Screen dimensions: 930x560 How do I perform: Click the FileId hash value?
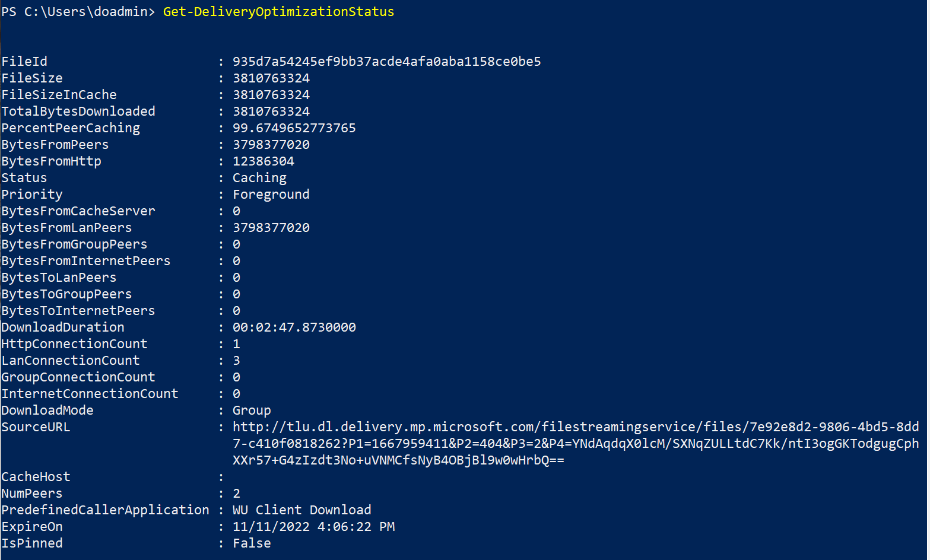click(x=386, y=62)
